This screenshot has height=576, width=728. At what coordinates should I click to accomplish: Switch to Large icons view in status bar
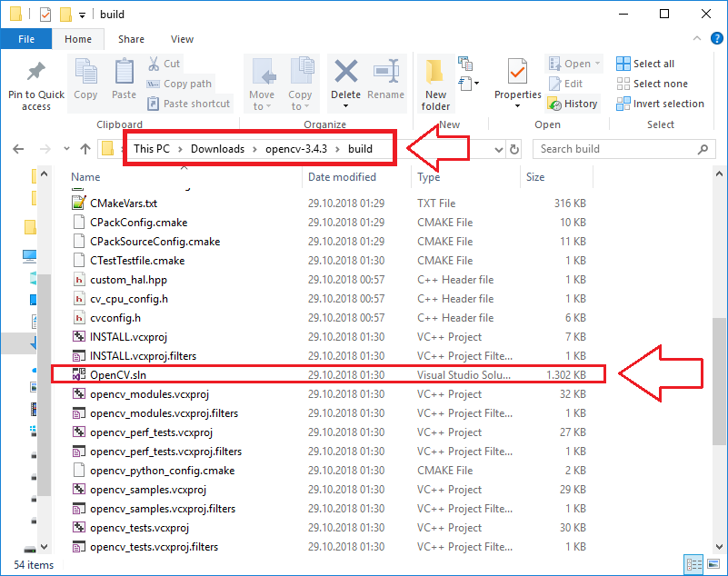pos(713,564)
